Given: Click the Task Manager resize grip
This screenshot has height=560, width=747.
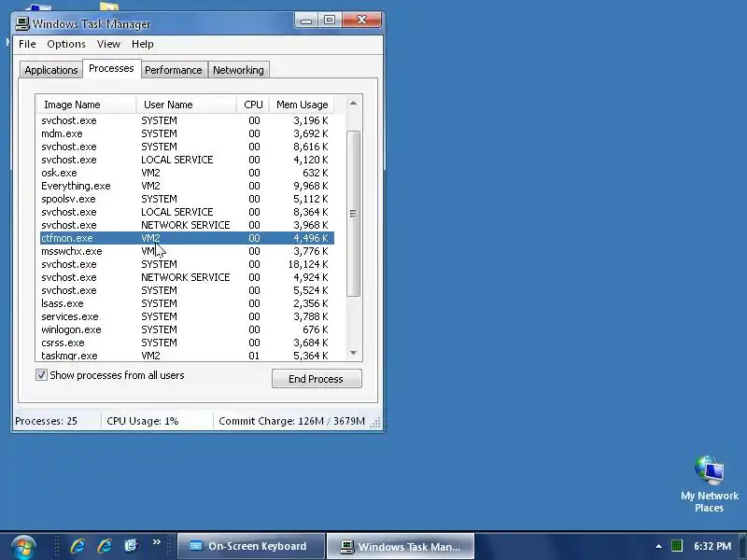Looking at the screenshot, I should (x=376, y=423).
